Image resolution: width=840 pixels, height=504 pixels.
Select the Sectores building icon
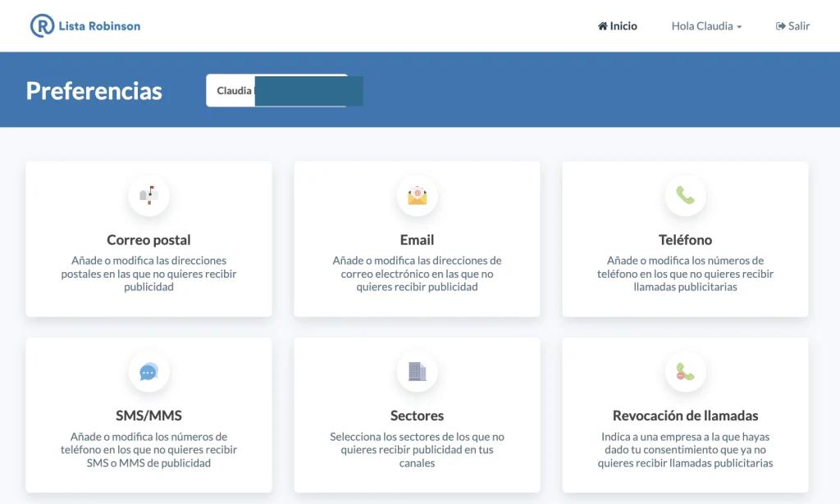(417, 372)
